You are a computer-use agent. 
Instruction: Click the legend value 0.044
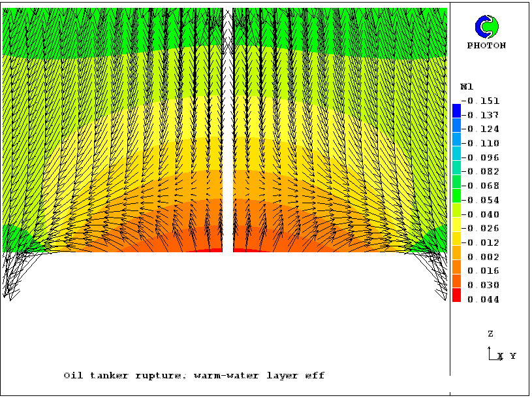[483, 300]
